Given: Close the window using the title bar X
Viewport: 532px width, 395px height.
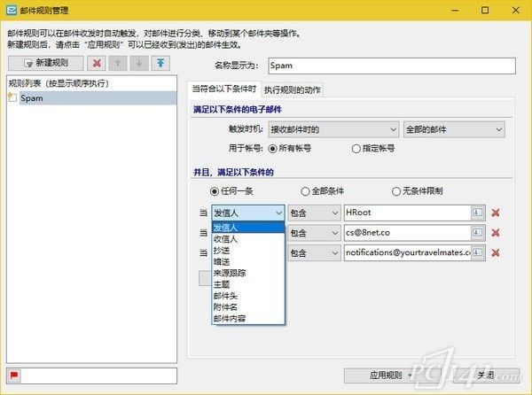Looking at the screenshot, I should pyautogui.click(x=516, y=10).
